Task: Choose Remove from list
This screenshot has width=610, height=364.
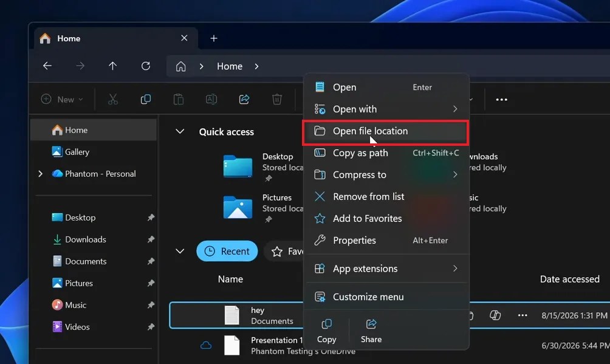Action: 386,197
